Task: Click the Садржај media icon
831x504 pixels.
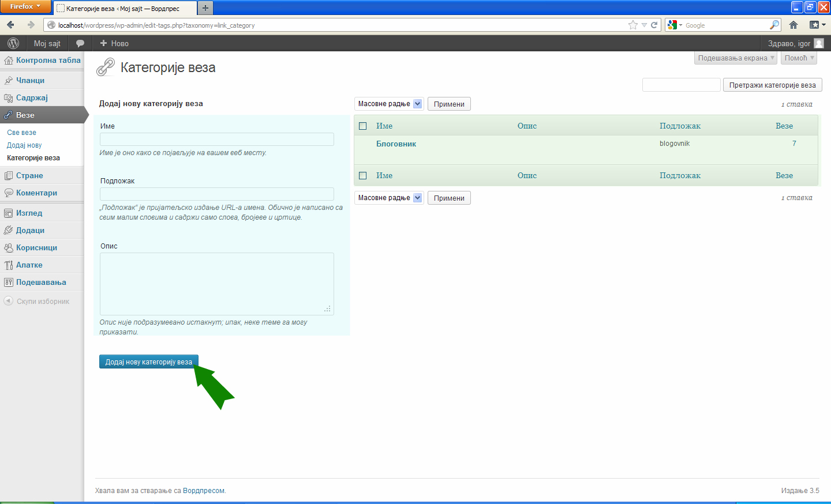Action: tap(8, 97)
